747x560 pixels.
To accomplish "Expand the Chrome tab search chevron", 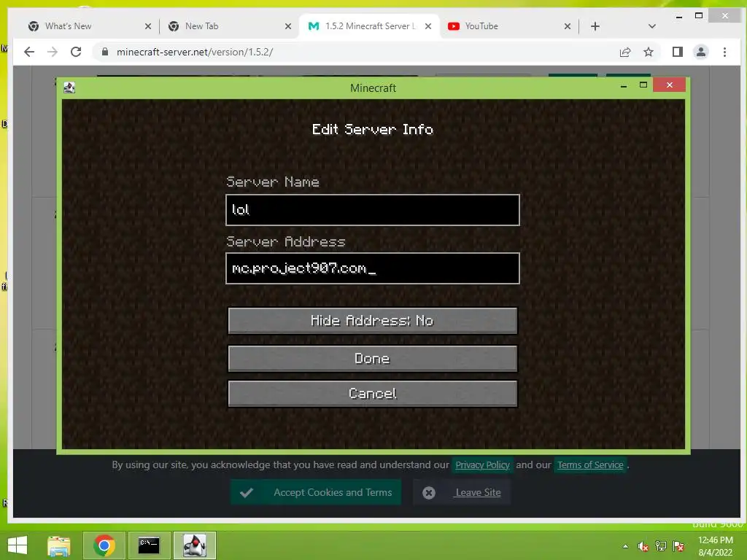I will click(652, 26).
